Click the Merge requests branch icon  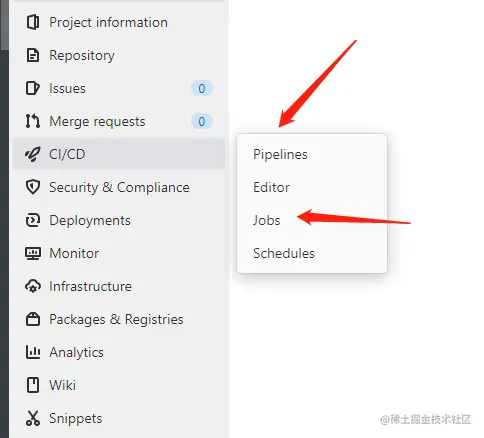pyautogui.click(x=33, y=121)
